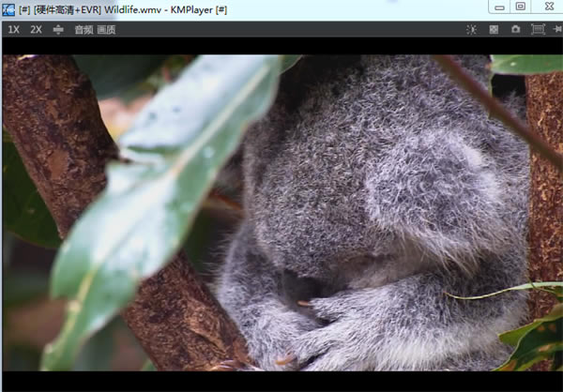Open the 音频 (audio) menu
This screenshot has height=392, width=563.
84,29
